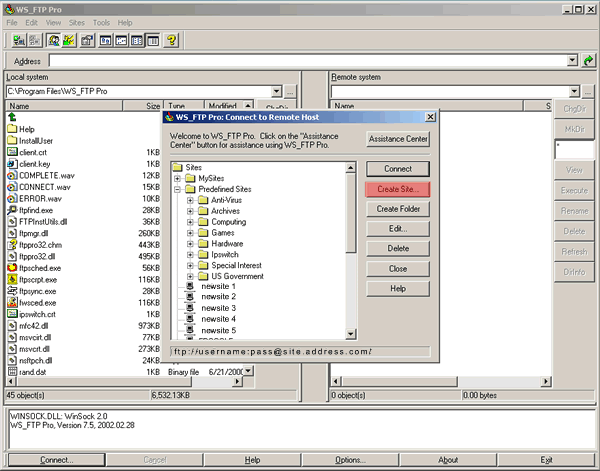Select the rand.dat file icon
The image size is (600, 471).
pyautogui.click(x=12, y=372)
